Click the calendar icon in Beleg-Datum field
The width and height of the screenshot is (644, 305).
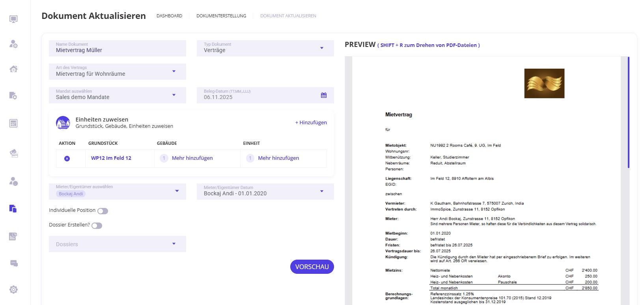[x=324, y=95]
